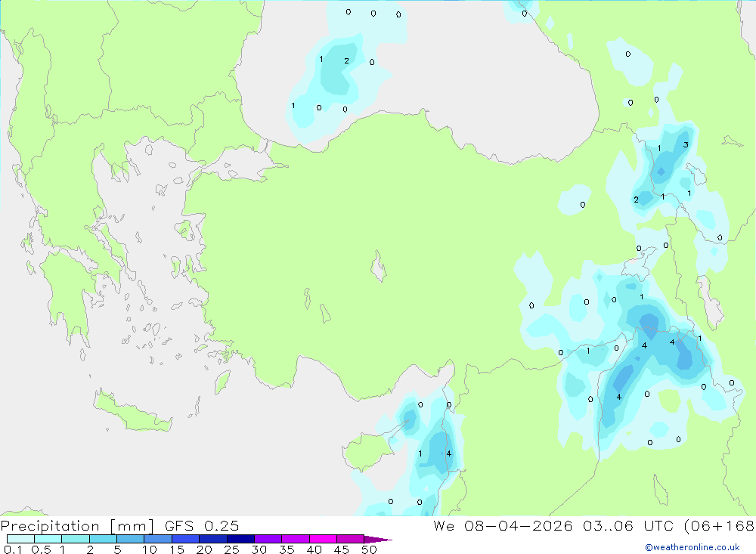Click the legend swatch between 45 and 50
The height and width of the screenshot is (554, 756).
click(351, 539)
